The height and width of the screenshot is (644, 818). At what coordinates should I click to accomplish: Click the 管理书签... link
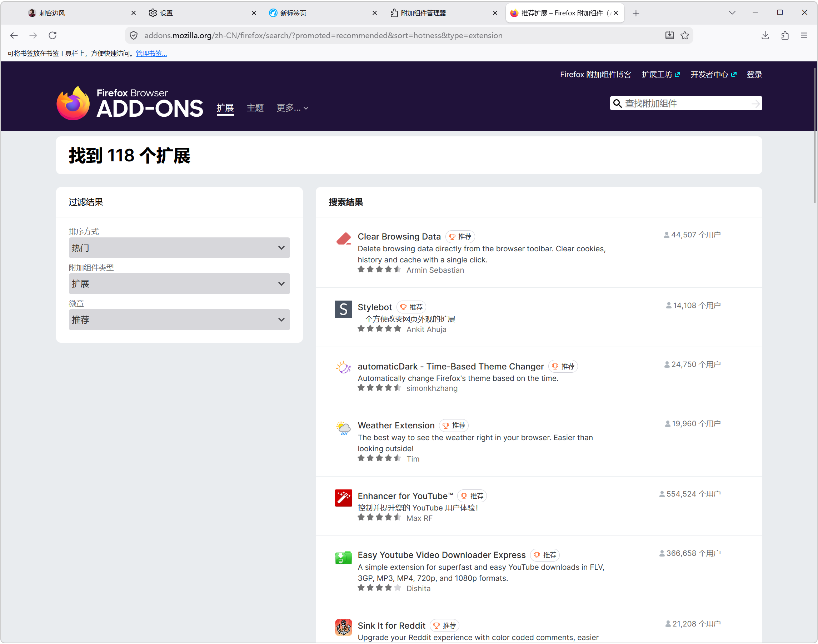pos(151,54)
